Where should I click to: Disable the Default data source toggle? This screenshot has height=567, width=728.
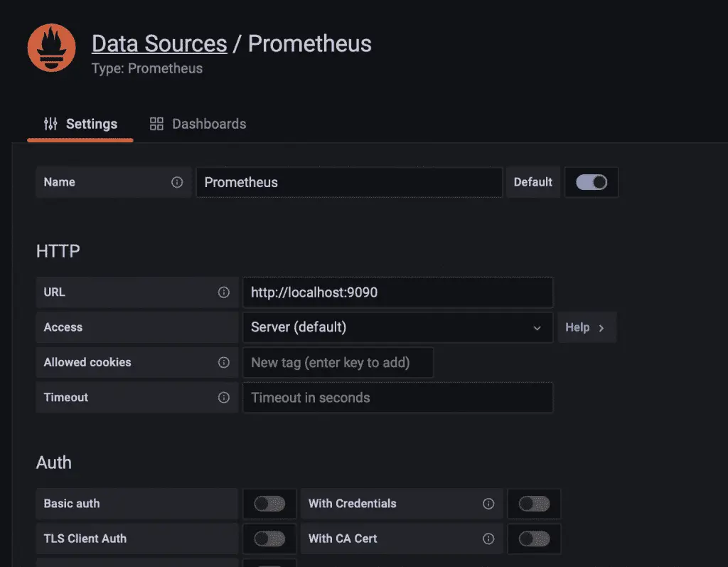click(x=591, y=182)
